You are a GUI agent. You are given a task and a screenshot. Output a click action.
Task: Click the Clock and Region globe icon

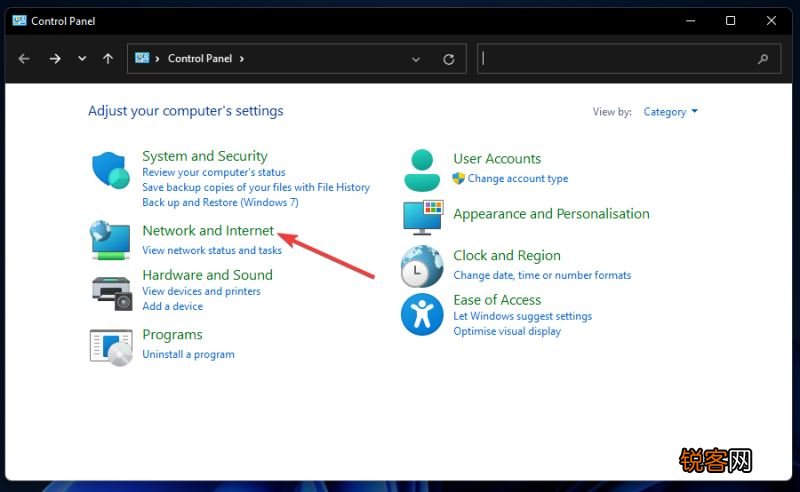coord(422,266)
